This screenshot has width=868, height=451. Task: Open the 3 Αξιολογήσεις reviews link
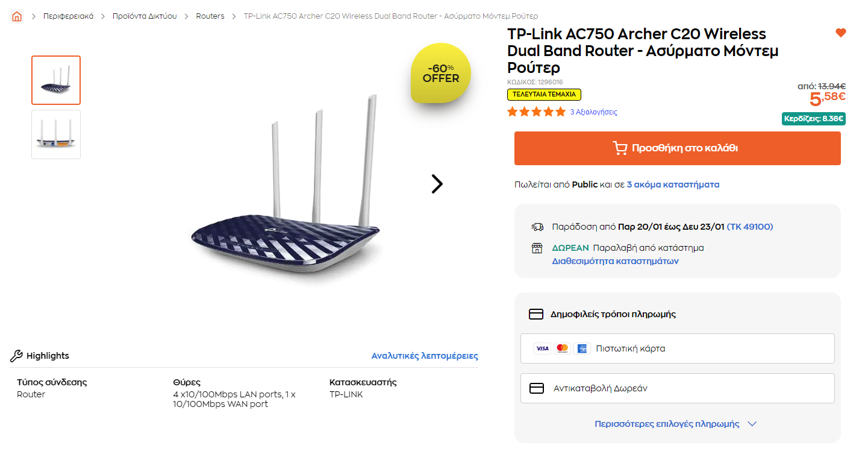tap(593, 112)
